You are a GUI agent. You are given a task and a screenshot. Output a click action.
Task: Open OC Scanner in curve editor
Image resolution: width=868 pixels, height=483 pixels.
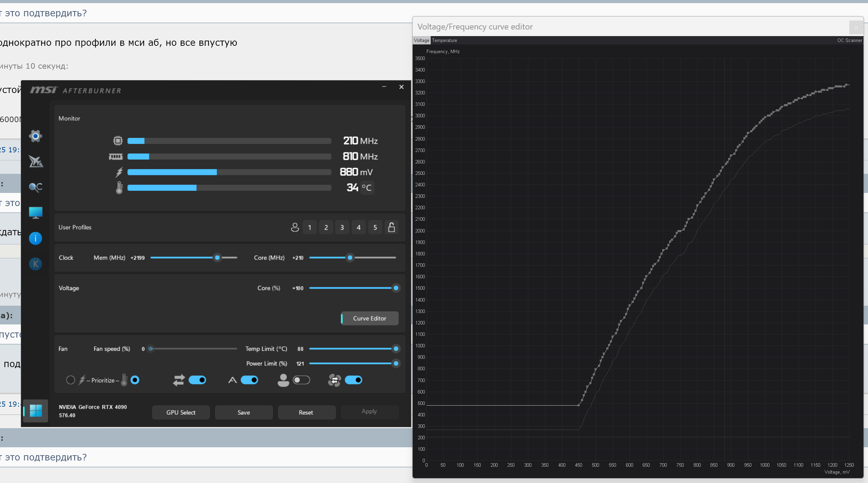(x=849, y=40)
